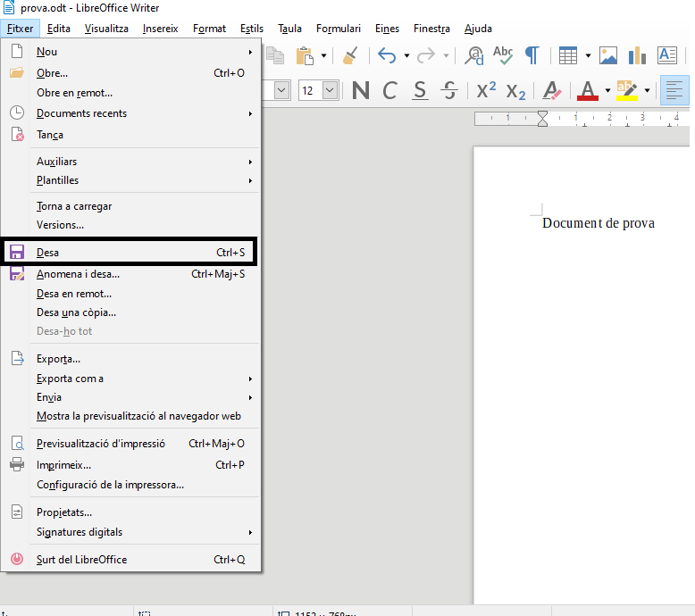Toggle formatting marks pilcrow icon
The image size is (695, 616).
coord(532,56)
